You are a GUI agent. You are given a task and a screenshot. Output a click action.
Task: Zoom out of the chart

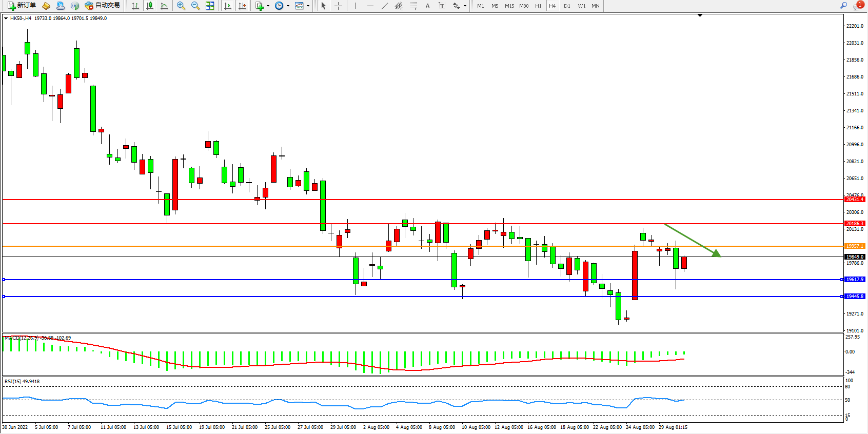pos(195,6)
